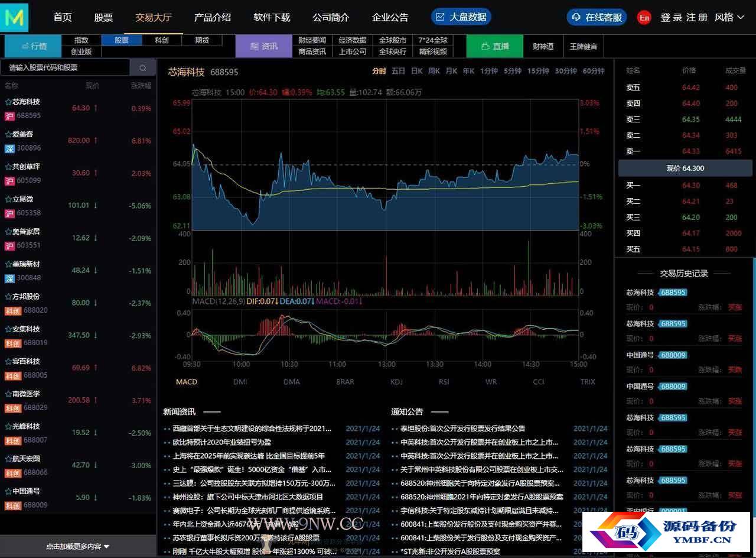The height and width of the screenshot is (558, 756).
Task: Toggle favorite star for 容百科技
Action: pyautogui.click(x=8, y=361)
